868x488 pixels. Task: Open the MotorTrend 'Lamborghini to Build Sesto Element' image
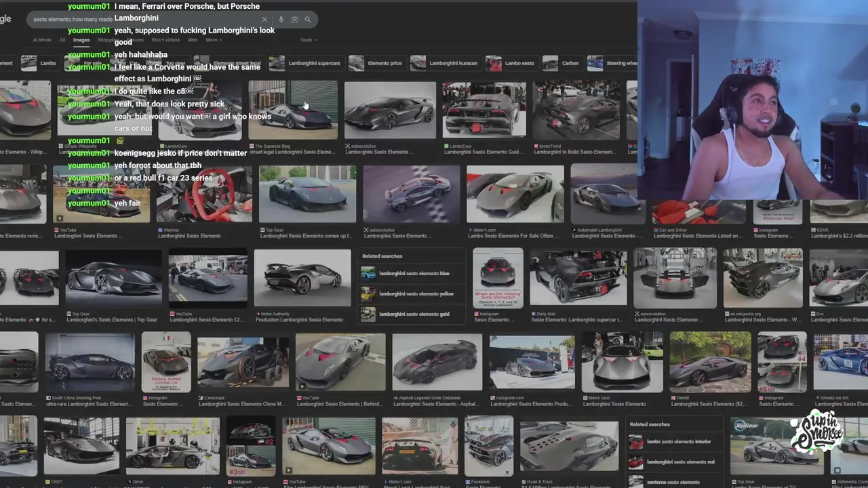tap(576, 110)
